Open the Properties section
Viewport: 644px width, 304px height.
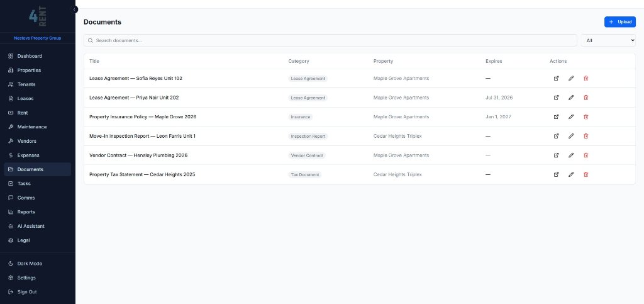tap(37, 70)
